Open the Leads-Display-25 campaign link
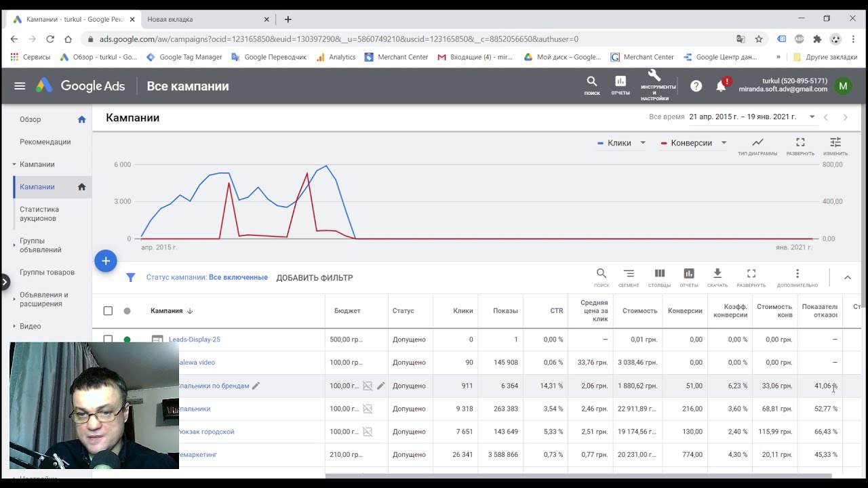This screenshot has width=868, height=488. [x=195, y=340]
